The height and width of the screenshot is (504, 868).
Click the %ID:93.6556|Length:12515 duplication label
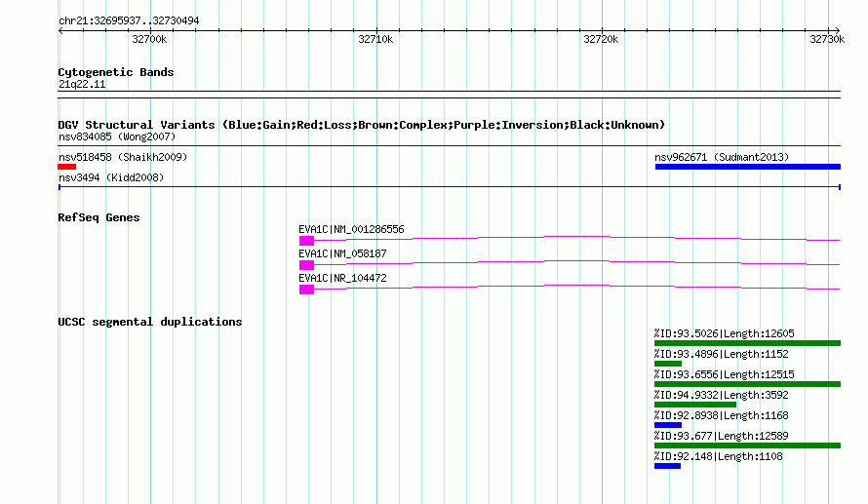(x=724, y=374)
